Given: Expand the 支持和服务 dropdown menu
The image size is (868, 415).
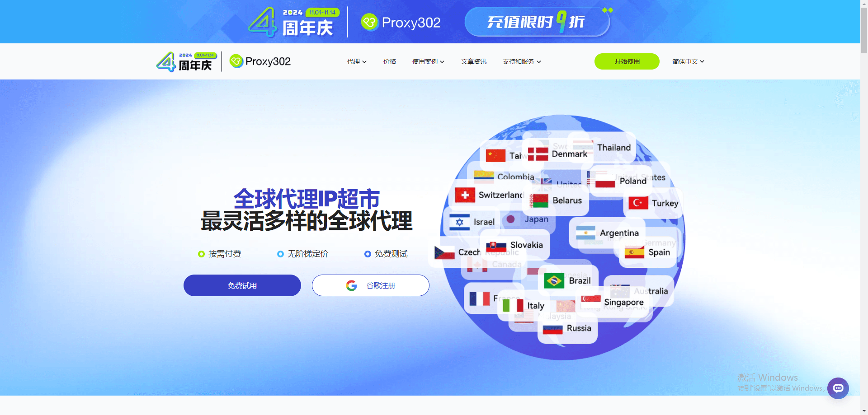Looking at the screenshot, I should click(522, 61).
